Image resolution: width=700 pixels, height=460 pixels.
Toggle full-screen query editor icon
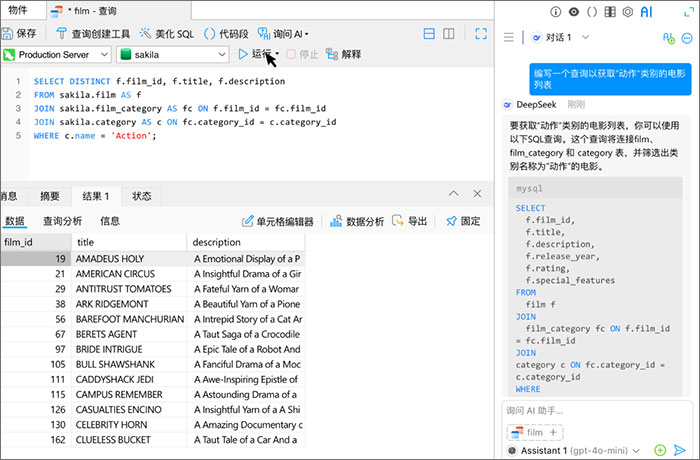click(x=481, y=33)
